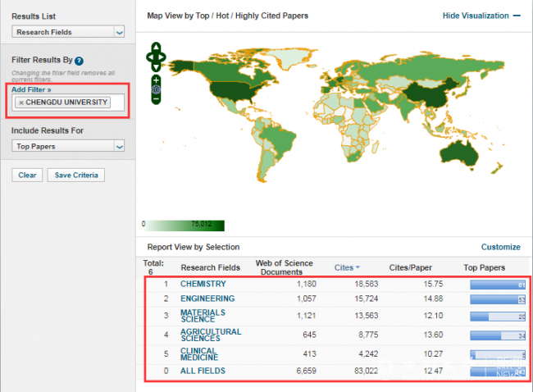Zoom out on the map
Screen dimensions: 533x392
[x=156, y=99]
